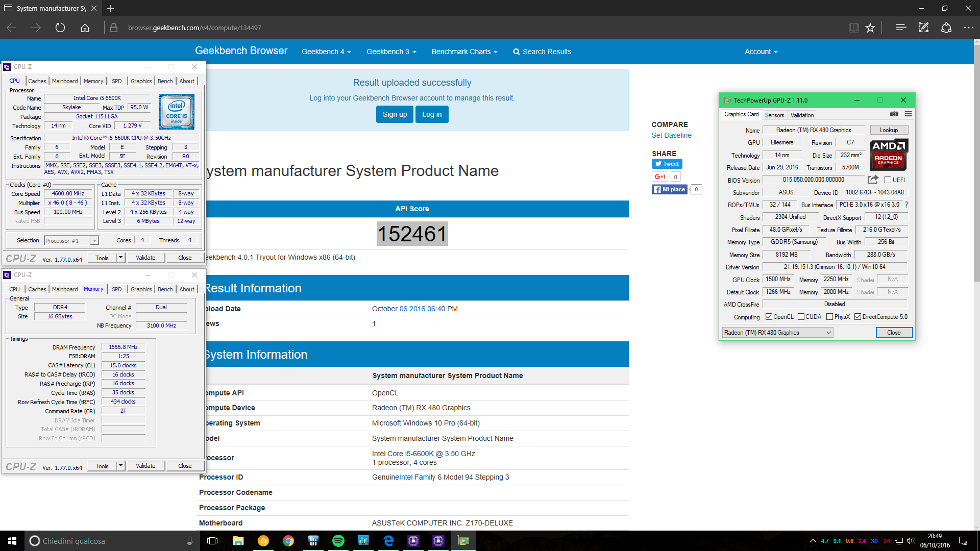The width and height of the screenshot is (980, 551).
Task: Open Graphics tab in lower CPU-Z window
Action: (x=141, y=289)
